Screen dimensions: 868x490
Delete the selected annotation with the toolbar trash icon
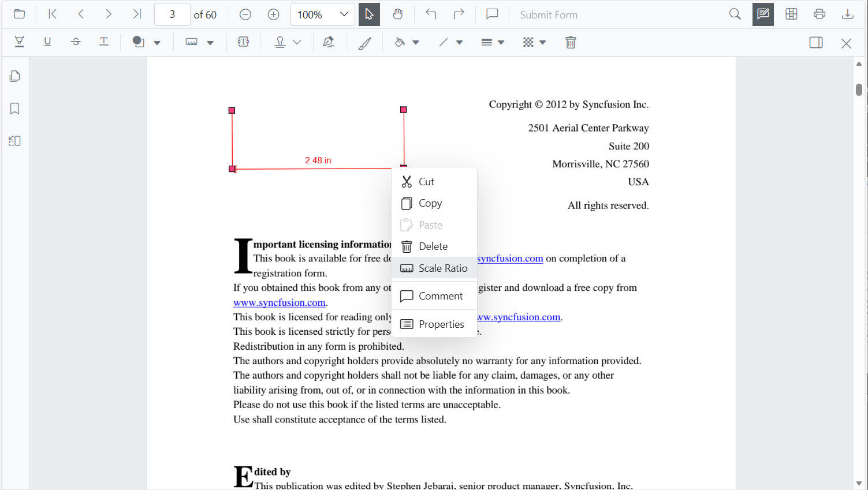point(571,42)
